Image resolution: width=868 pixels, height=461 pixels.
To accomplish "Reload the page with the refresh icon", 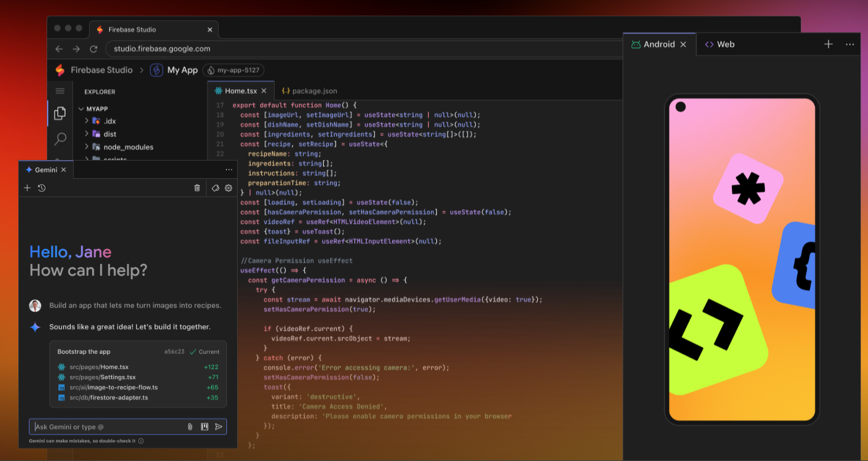I will (x=93, y=49).
